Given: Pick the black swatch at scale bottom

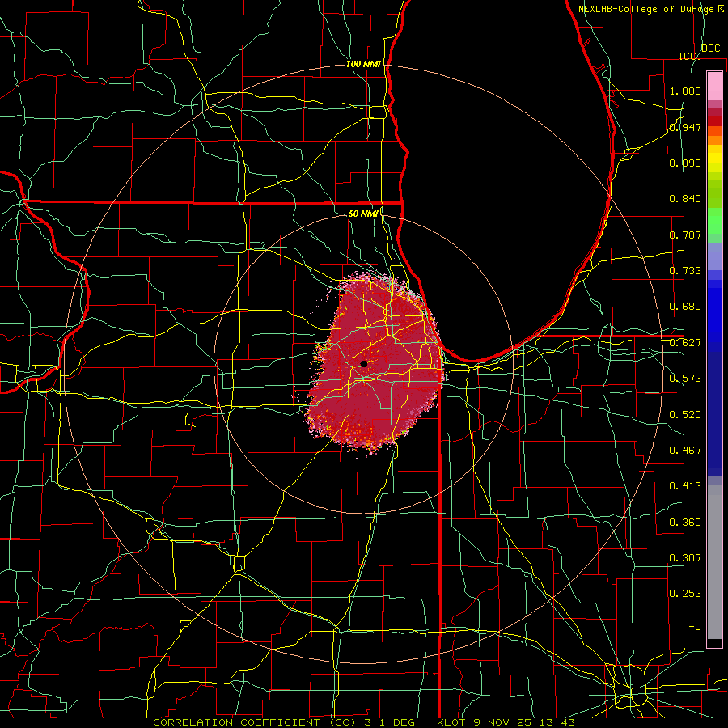Looking at the screenshot, I should pos(714,643).
